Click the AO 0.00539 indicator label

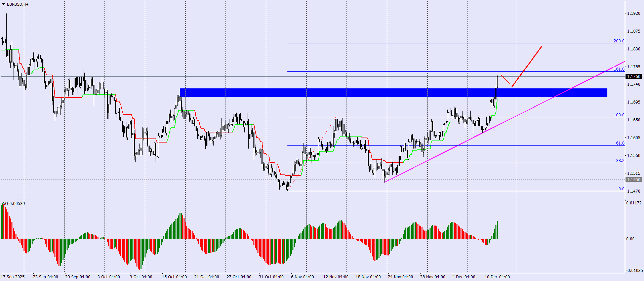(13, 203)
